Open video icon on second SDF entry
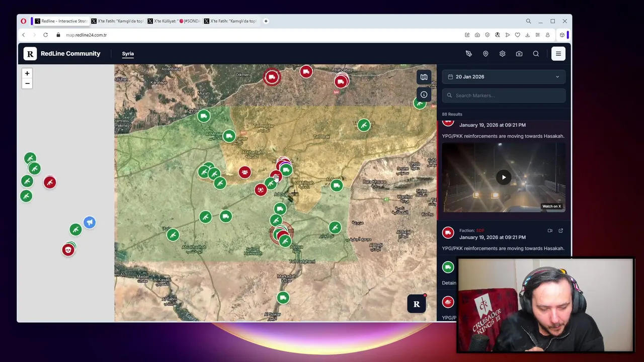 click(550, 231)
